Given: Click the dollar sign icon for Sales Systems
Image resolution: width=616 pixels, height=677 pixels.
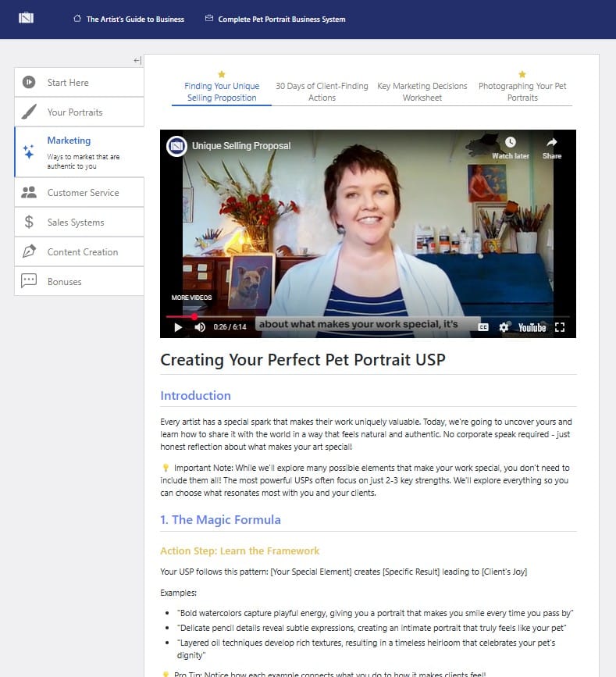Looking at the screenshot, I should tap(29, 222).
